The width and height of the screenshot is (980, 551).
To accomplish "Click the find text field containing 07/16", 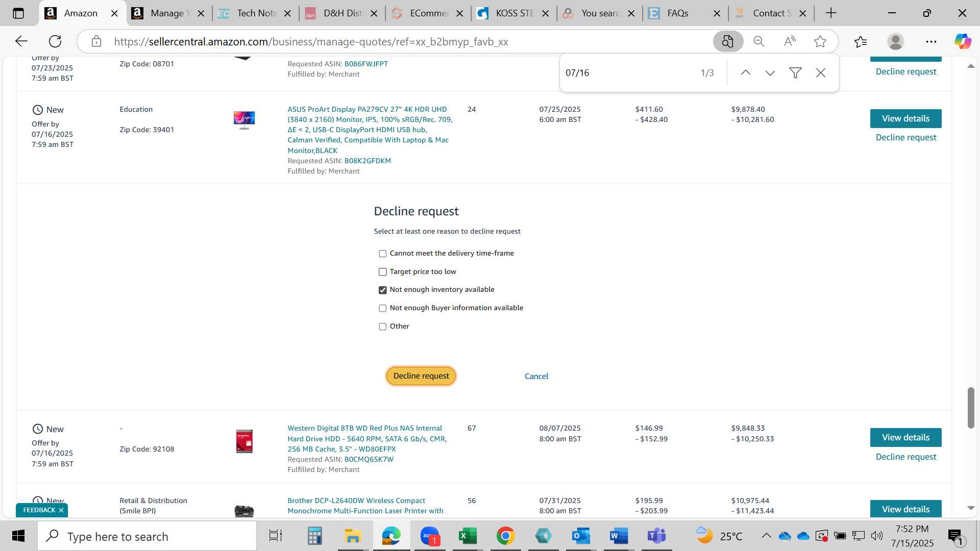I will coord(628,73).
